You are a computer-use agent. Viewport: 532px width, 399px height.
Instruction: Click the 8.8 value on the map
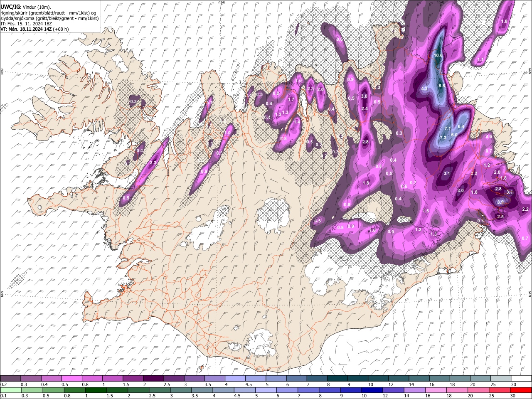pyautogui.click(x=442, y=86)
